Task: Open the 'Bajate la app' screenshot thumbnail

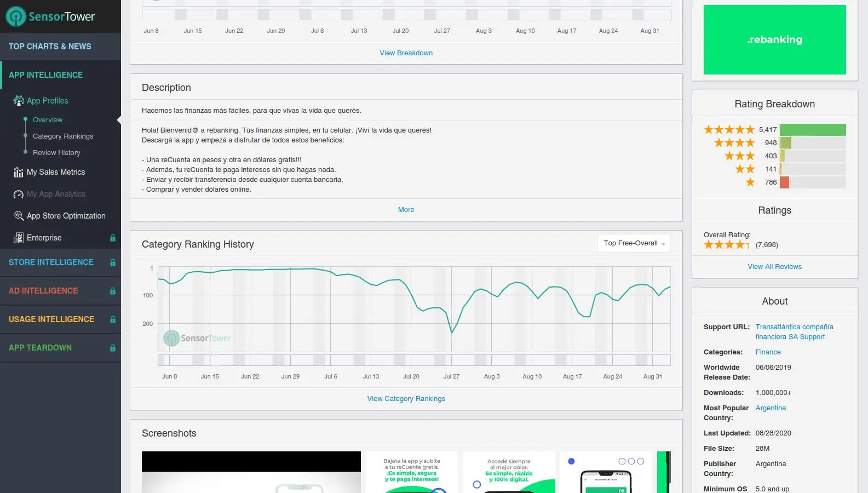Action: coord(412,472)
